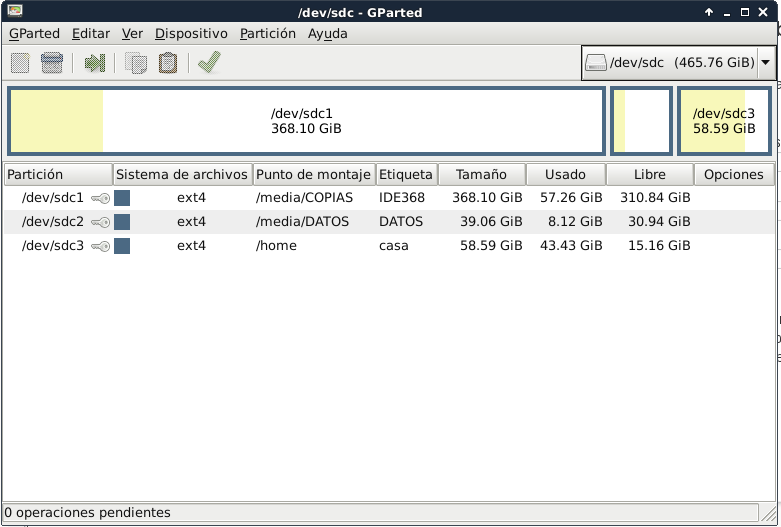Click the key lock icon for /dev/sdc1

point(100,198)
